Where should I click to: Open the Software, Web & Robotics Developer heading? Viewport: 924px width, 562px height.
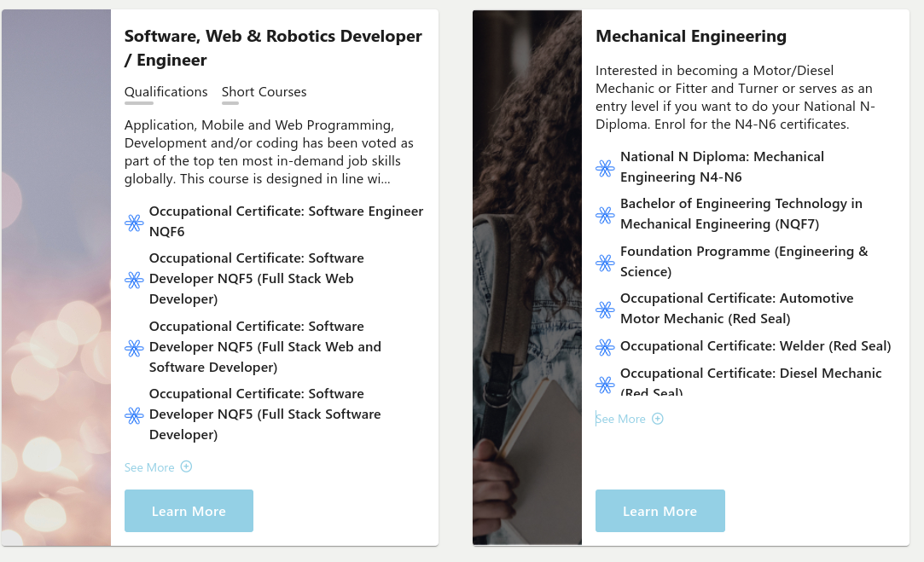(273, 48)
